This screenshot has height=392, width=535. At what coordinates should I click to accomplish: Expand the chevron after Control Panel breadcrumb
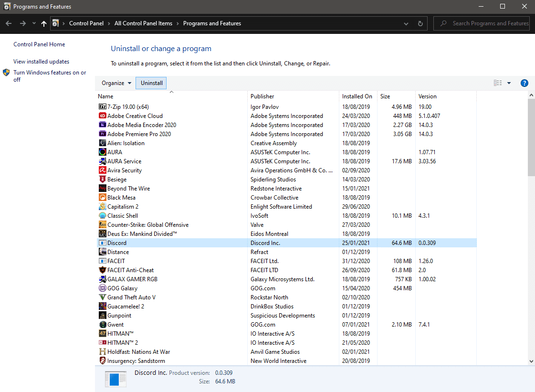tap(109, 23)
